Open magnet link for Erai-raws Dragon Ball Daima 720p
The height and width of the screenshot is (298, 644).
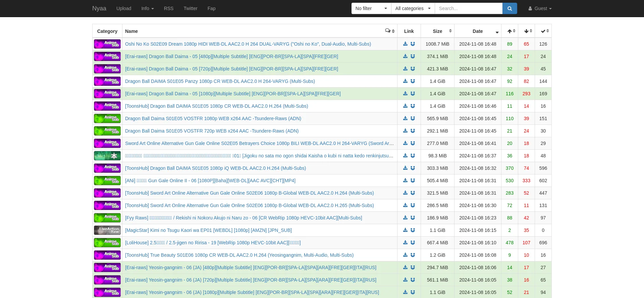pos(413,69)
